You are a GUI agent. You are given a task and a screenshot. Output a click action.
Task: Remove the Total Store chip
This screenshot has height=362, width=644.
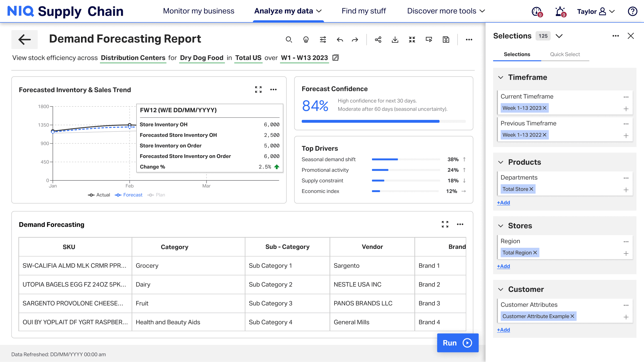click(531, 189)
